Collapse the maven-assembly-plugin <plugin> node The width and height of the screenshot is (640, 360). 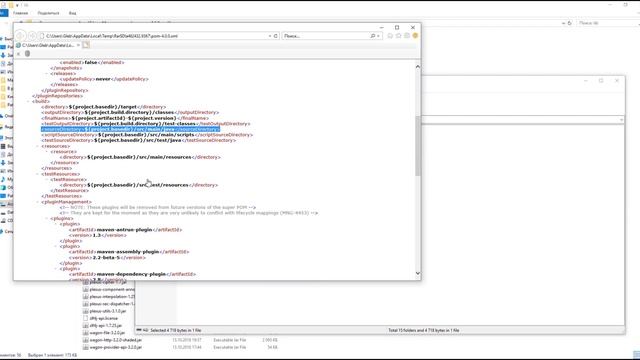coord(56,247)
